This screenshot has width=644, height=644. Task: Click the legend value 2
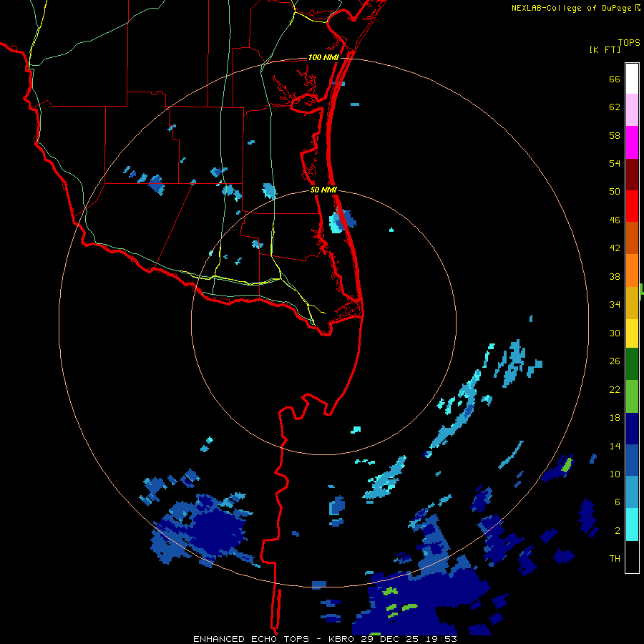click(618, 531)
